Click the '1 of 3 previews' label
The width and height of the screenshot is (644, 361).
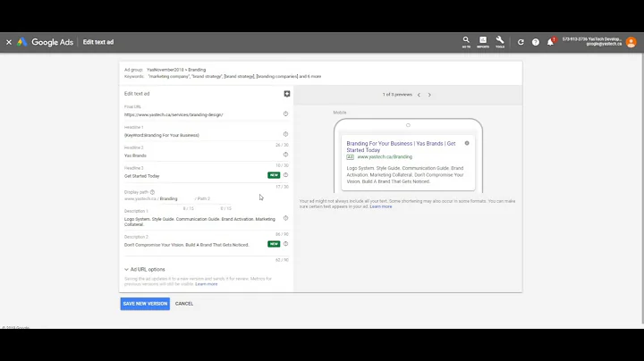tap(397, 95)
